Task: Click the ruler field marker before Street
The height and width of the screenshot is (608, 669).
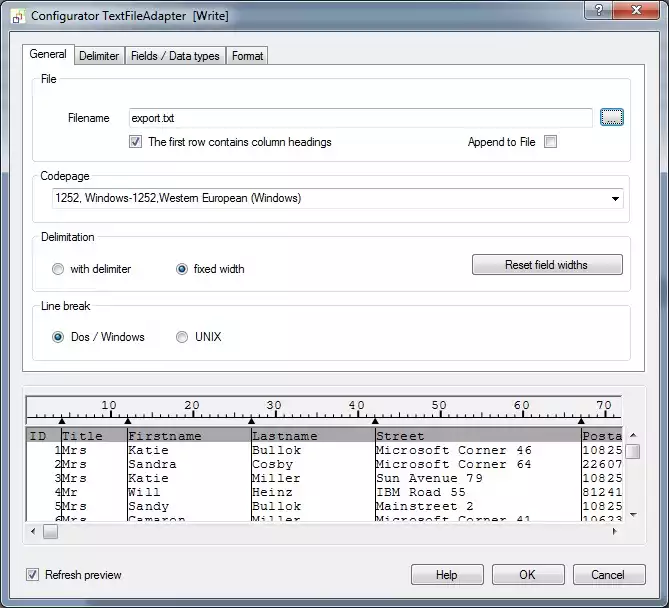Action: 375,421
